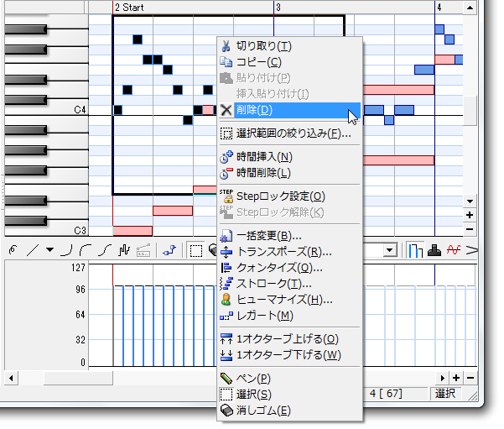Click the "2 Start" measure marker
The image size is (504, 429).
(129, 8)
